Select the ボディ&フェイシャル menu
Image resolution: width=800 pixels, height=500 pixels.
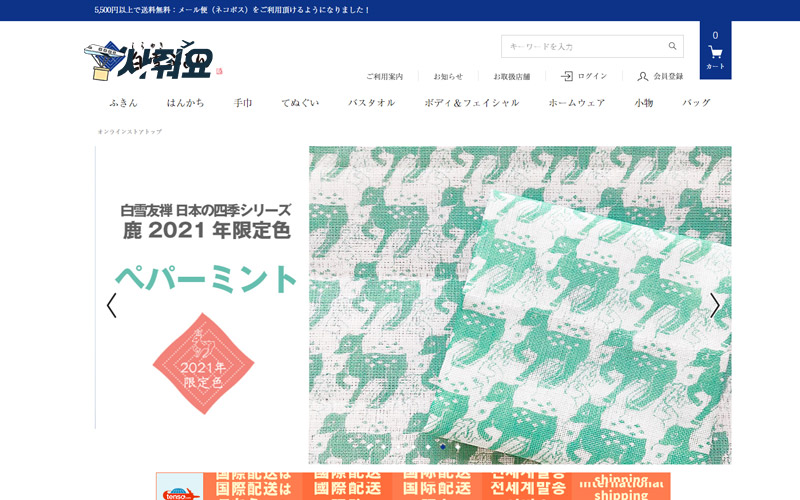[471, 103]
